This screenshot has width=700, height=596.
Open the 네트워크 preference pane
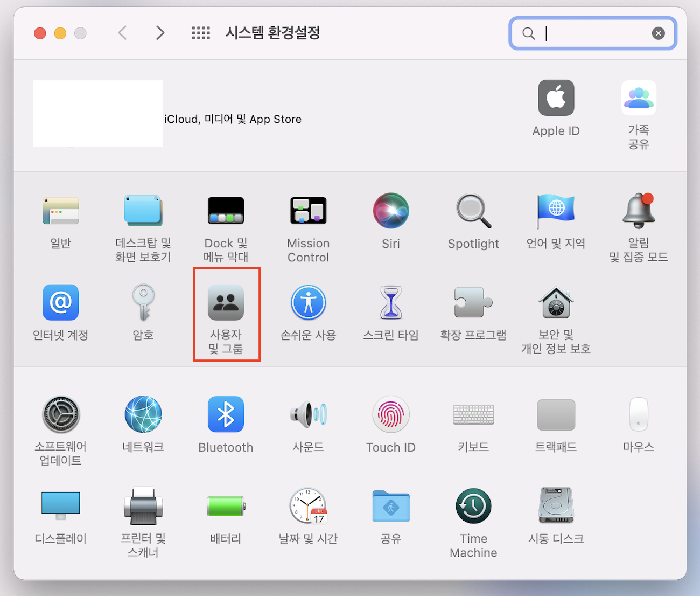143,414
